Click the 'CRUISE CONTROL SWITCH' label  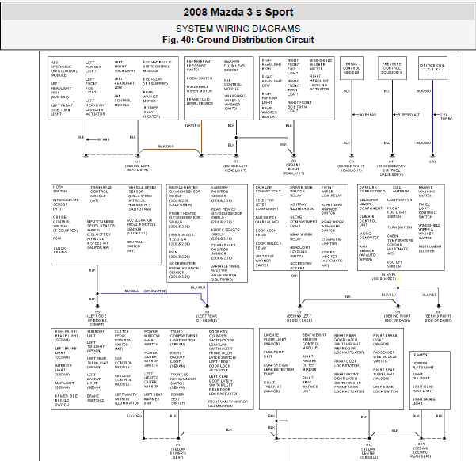click(65, 224)
